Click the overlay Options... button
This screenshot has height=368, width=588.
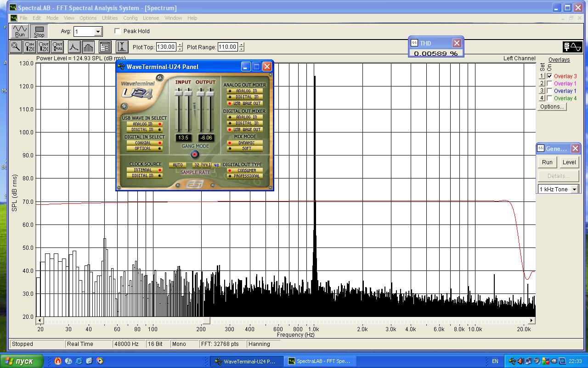pyautogui.click(x=552, y=106)
